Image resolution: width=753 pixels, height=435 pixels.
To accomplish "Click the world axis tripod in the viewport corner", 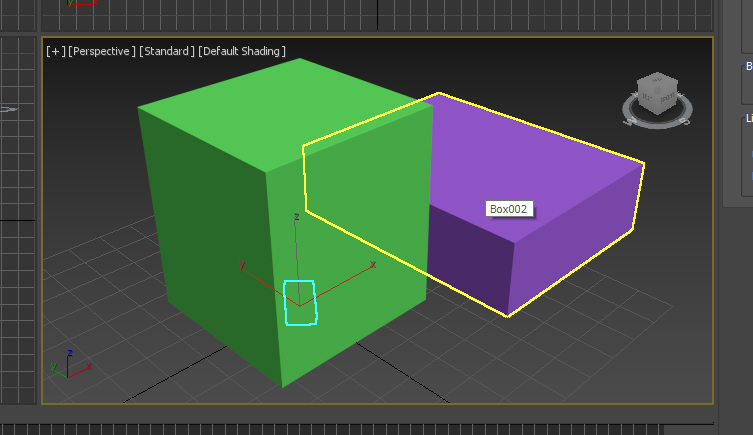I will pyautogui.click(x=67, y=365).
